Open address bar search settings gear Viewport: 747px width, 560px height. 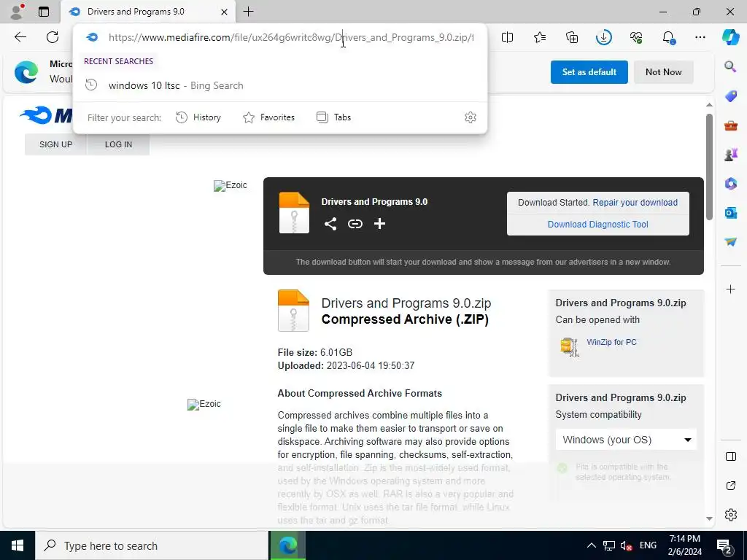pos(471,117)
